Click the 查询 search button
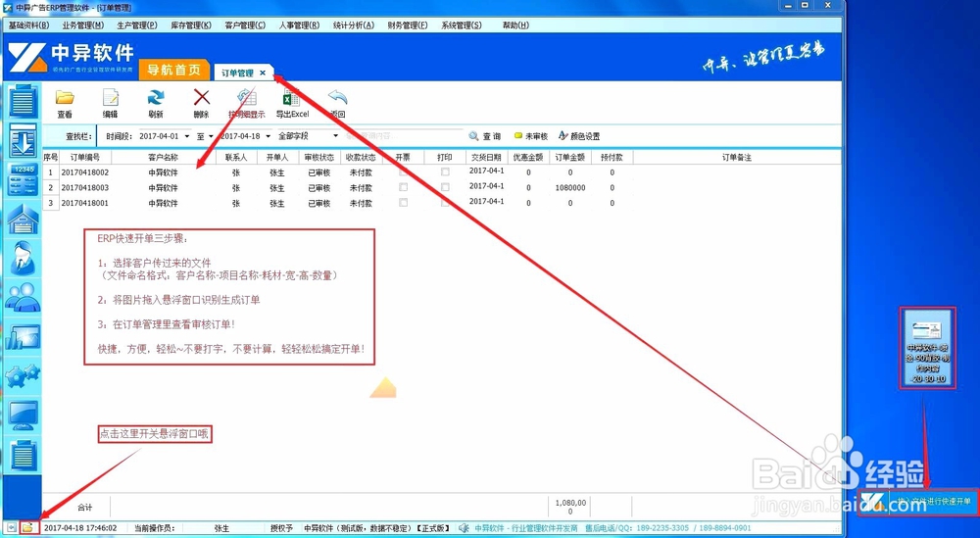This screenshot has height=538, width=980. pos(485,135)
